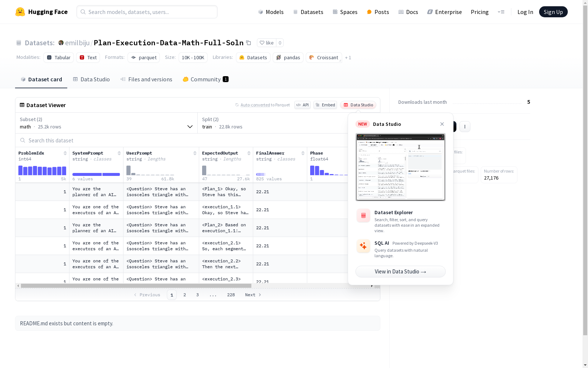Click the ProblemIdx histogram bars
Screen dimensions: 588x368
point(42,170)
